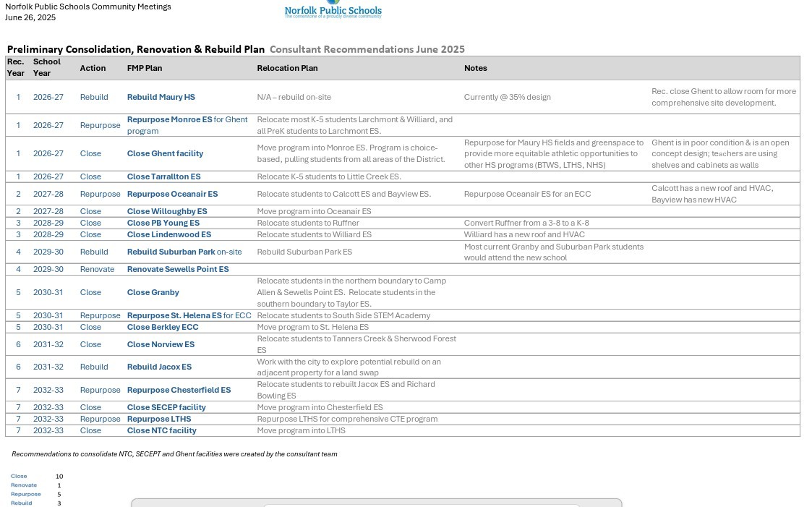This screenshot has height=507, width=812.
Task: Click 'Move program into Monroe ES' relocation text
Action: pyautogui.click(x=351, y=153)
